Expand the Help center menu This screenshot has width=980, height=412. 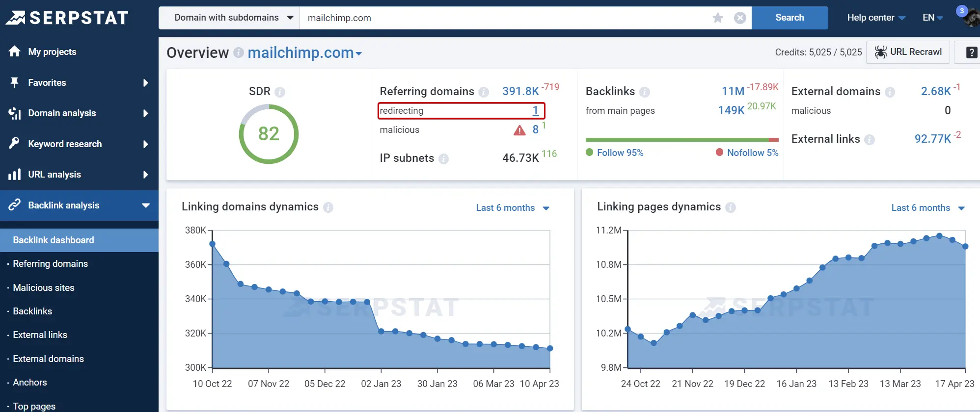click(x=876, y=18)
